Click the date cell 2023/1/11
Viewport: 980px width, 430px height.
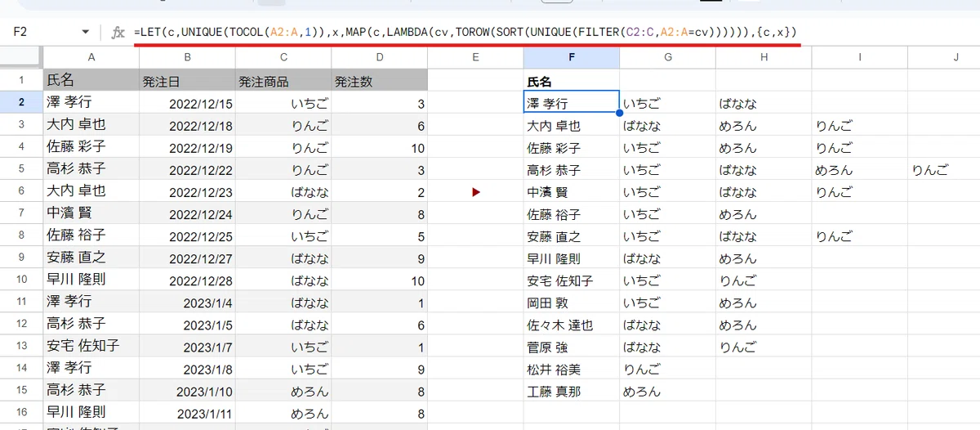[187, 411]
